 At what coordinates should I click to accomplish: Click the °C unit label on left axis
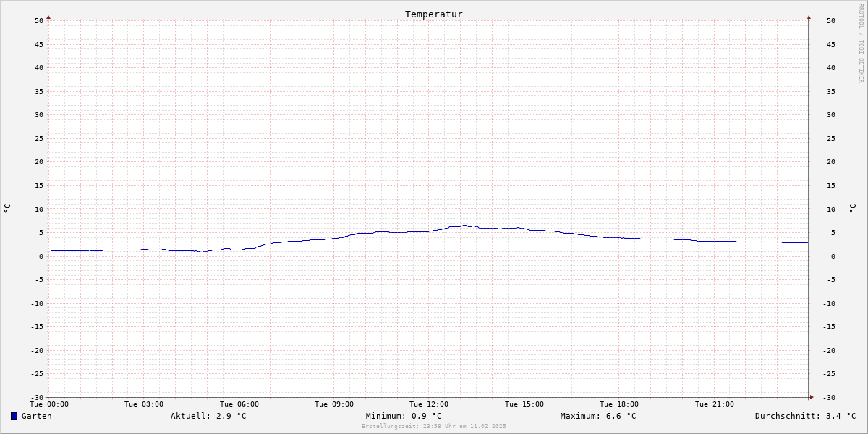7,208
